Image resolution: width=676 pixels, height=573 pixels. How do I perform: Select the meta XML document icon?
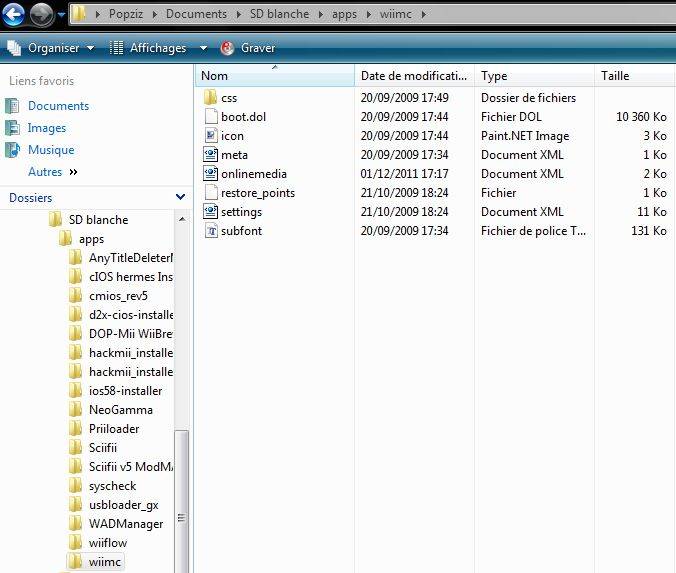210,155
